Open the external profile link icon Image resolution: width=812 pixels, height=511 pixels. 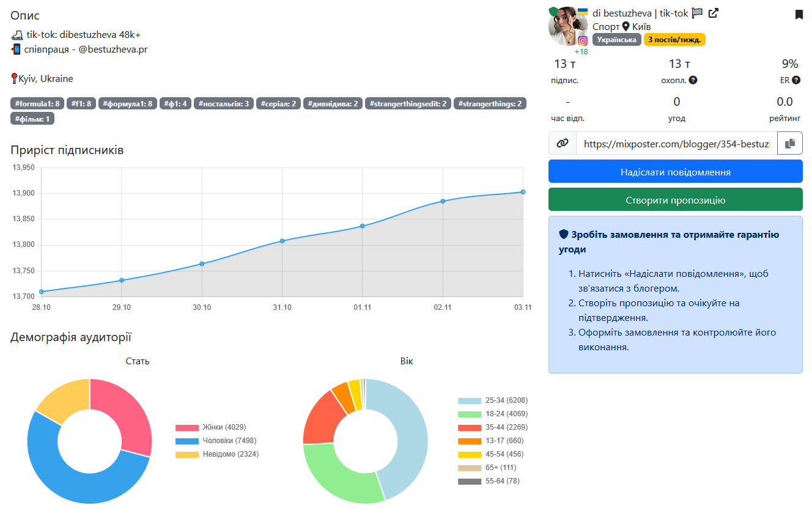point(713,13)
